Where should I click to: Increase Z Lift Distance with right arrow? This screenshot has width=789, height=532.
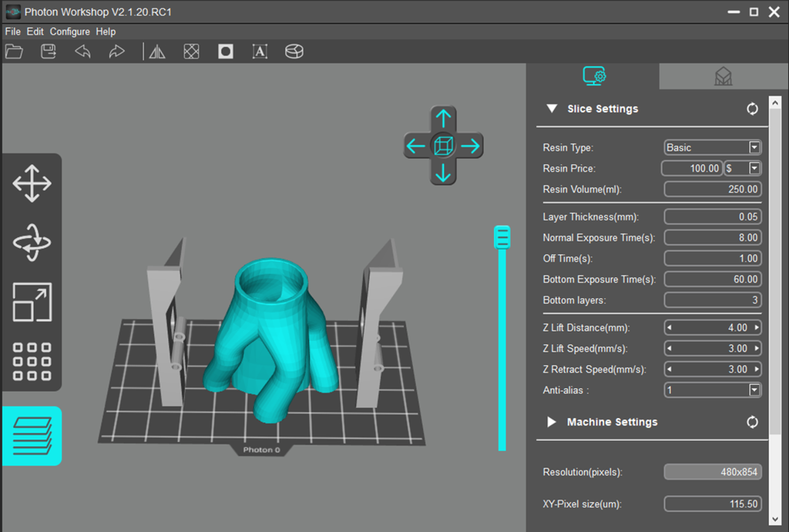click(757, 328)
